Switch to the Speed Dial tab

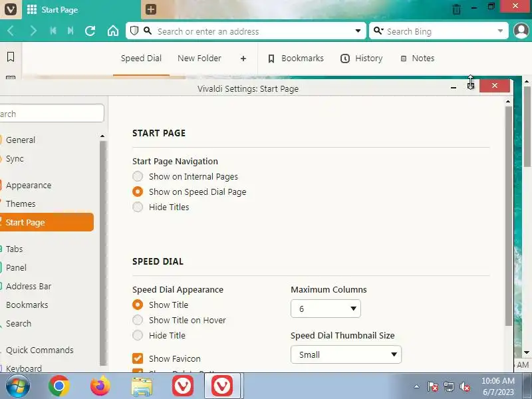[x=141, y=59]
